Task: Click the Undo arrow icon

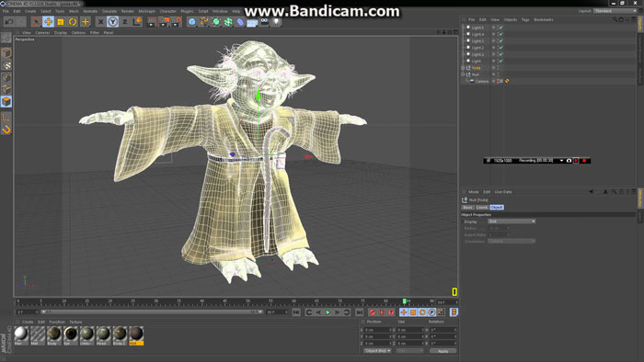Action: [x=10, y=21]
